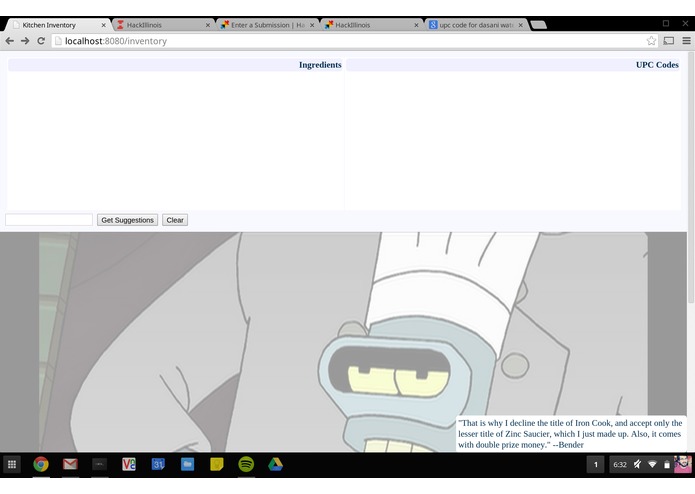Image resolution: width=695 pixels, height=494 pixels.
Task: Close the upc code for dasani tab
Action: [x=521, y=25]
